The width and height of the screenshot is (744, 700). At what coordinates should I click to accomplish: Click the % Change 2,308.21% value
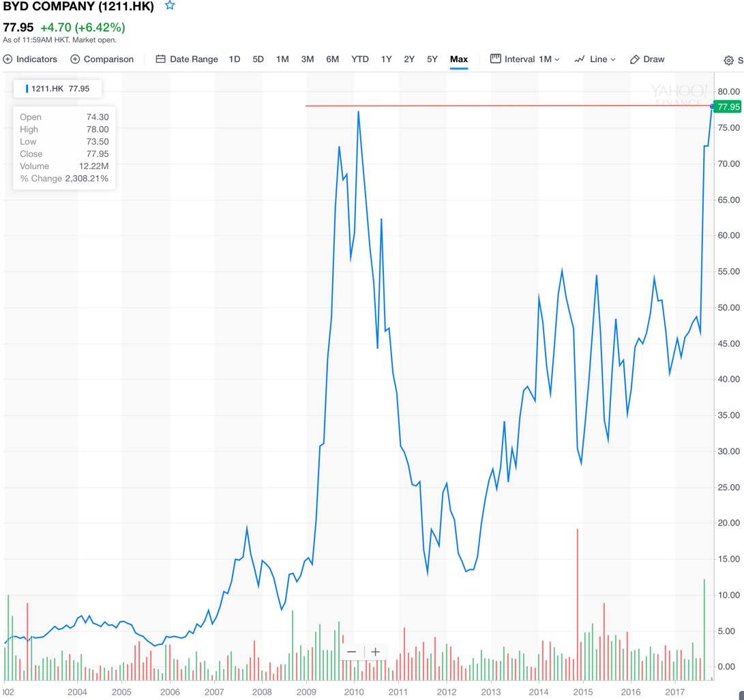[x=87, y=179]
